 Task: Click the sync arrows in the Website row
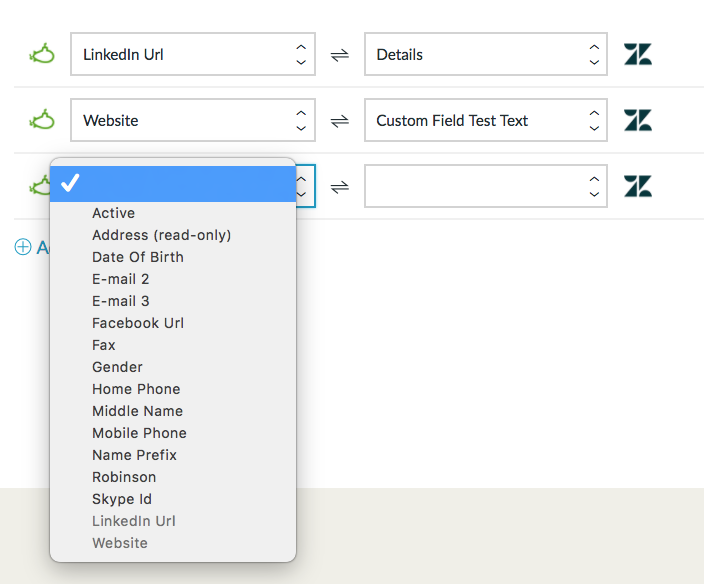tap(339, 121)
